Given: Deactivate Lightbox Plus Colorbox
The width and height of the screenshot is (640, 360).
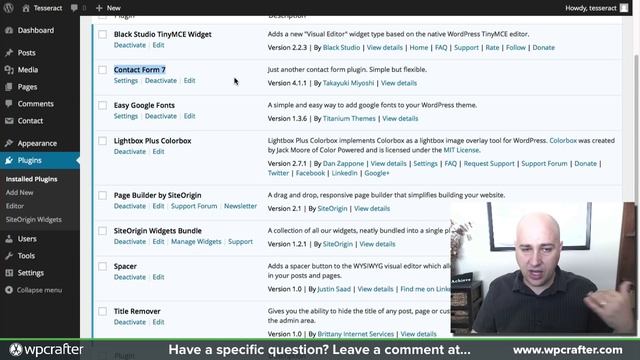Looking at the screenshot, I should 130,152.
